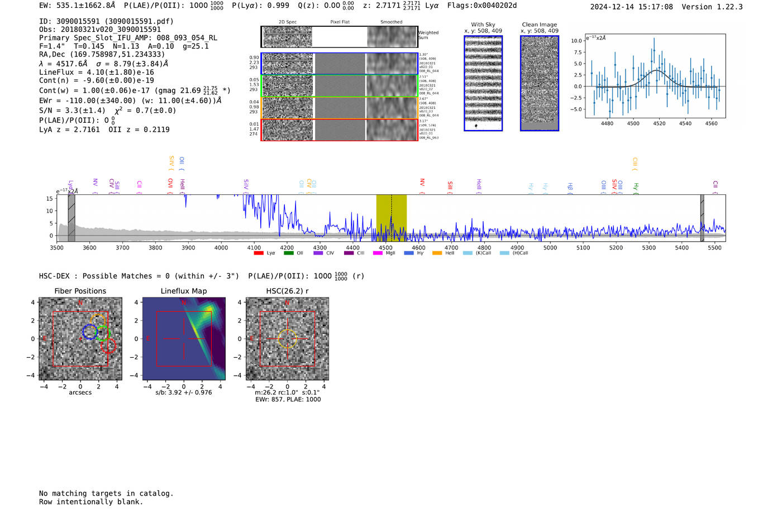Click the yellow highlighted band in the spectrum

[392, 218]
